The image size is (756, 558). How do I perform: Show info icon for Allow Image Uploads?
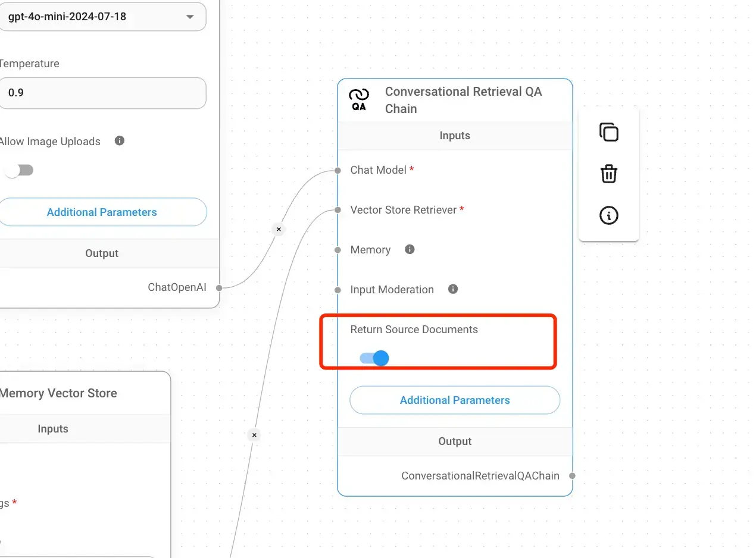120,141
